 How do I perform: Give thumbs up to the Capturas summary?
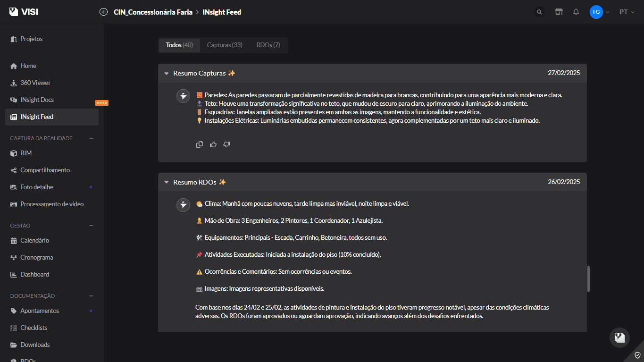[x=213, y=144]
